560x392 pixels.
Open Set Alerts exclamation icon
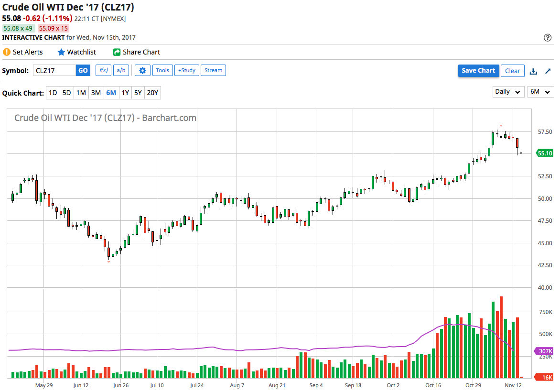point(6,52)
